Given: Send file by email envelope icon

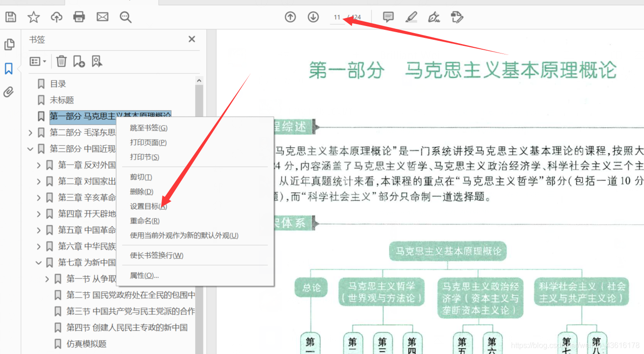Looking at the screenshot, I should pyautogui.click(x=102, y=18).
